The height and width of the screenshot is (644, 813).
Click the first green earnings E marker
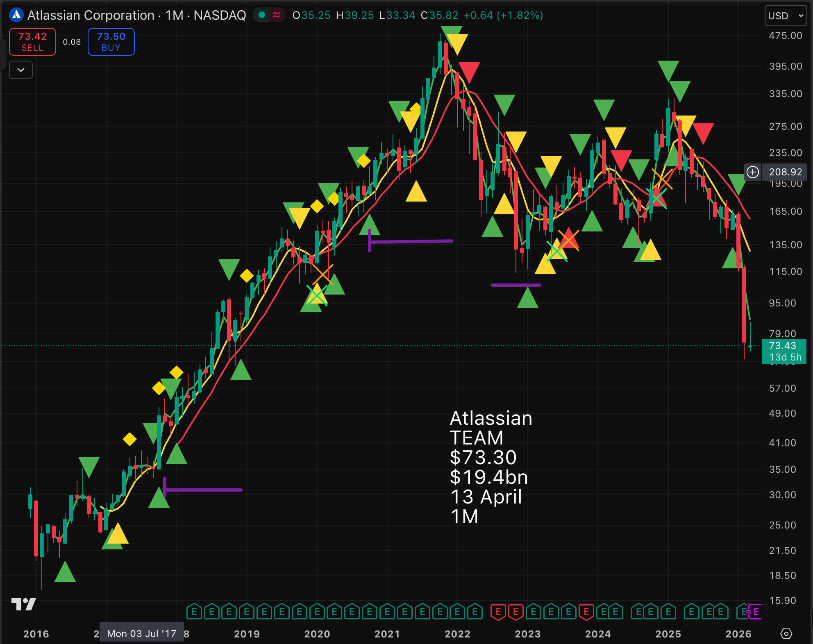click(194, 612)
